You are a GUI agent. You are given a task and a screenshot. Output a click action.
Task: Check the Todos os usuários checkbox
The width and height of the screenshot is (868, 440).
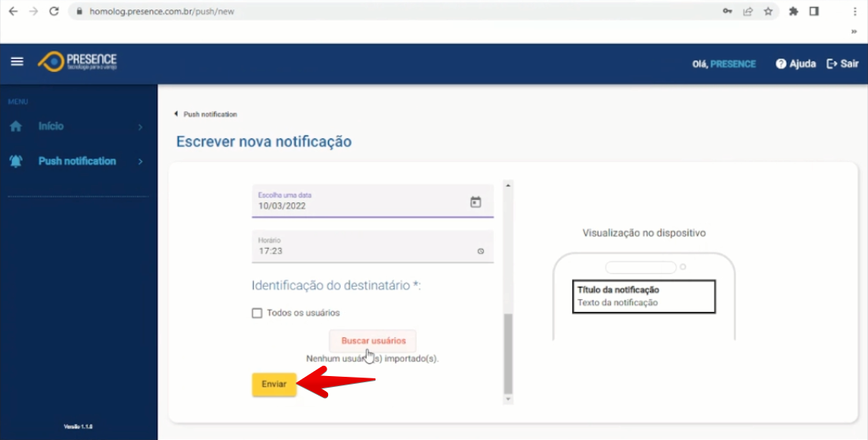pyautogui.click(x=257, y=314)
